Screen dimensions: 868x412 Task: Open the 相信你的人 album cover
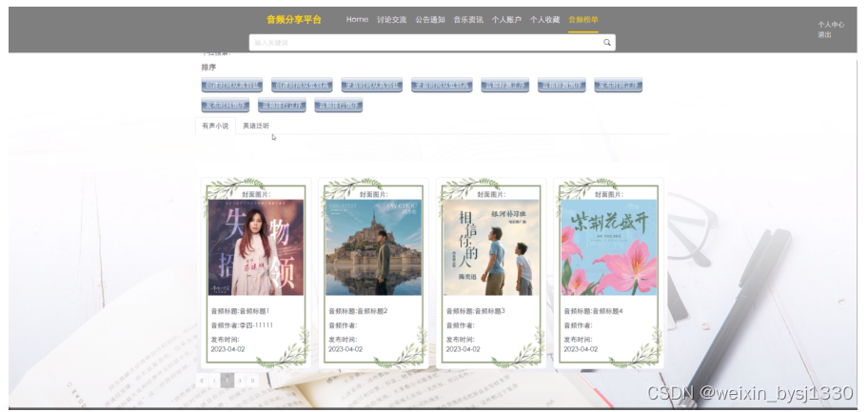pyautogui.click(x=491, y=247)
